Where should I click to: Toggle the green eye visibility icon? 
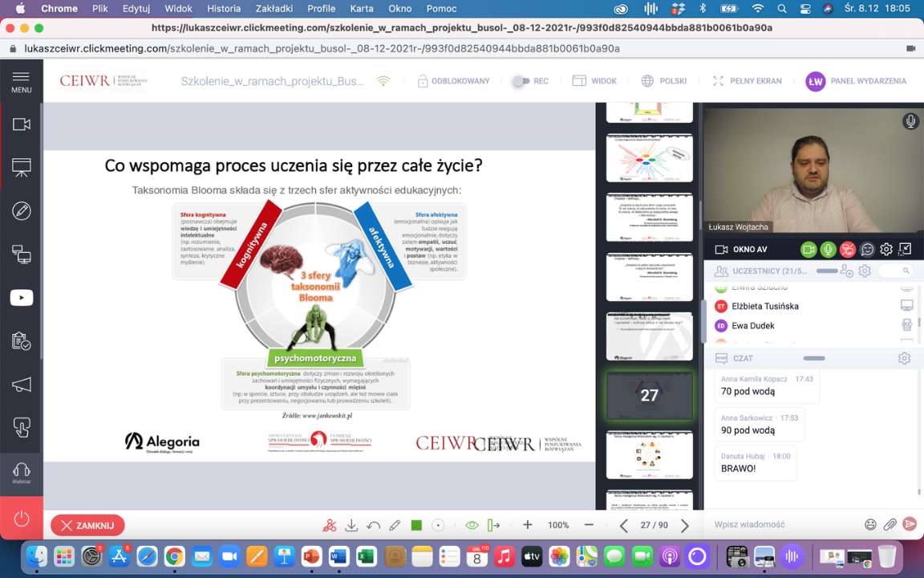click(472, 526)
